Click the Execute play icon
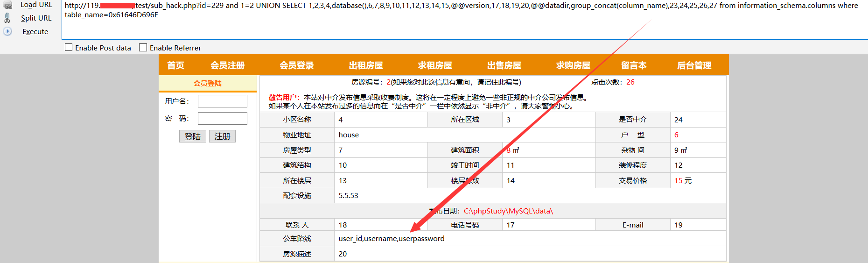 [7, 31]
